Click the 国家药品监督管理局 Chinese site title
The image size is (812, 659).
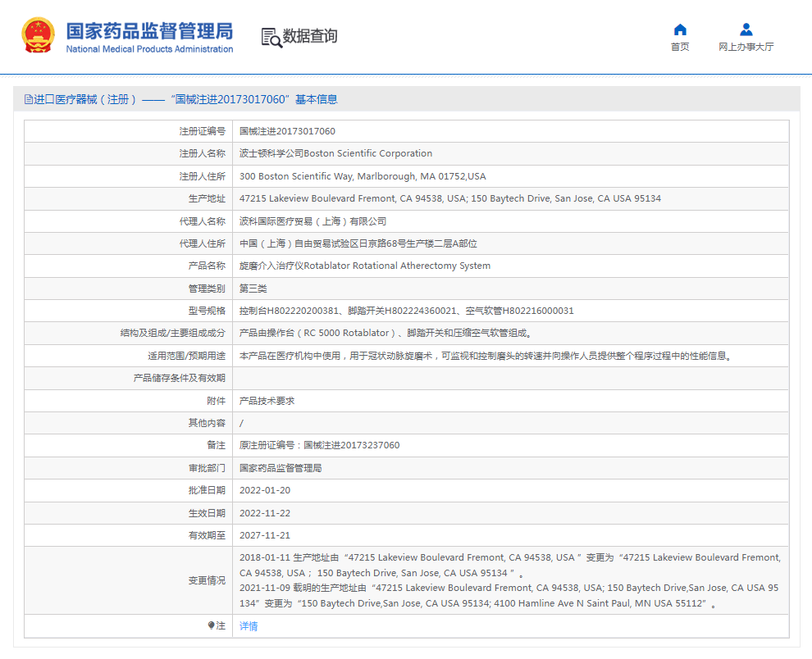[x=149, y=30]
